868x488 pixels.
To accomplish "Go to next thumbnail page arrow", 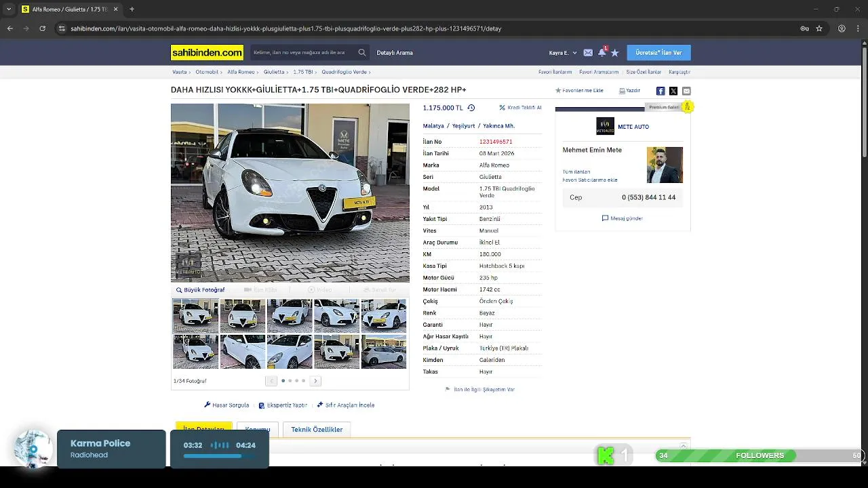I will coord(315,381).
